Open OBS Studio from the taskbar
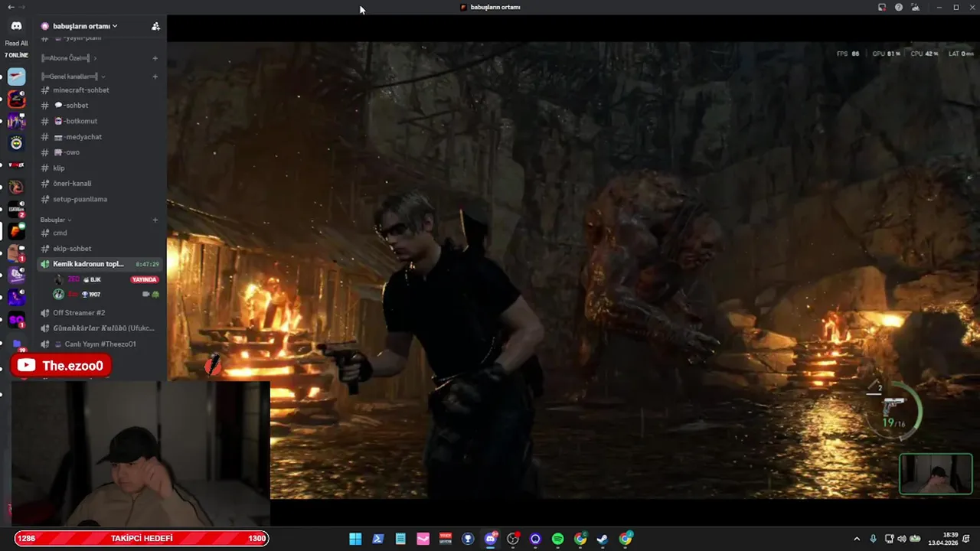 coord(513,539)
